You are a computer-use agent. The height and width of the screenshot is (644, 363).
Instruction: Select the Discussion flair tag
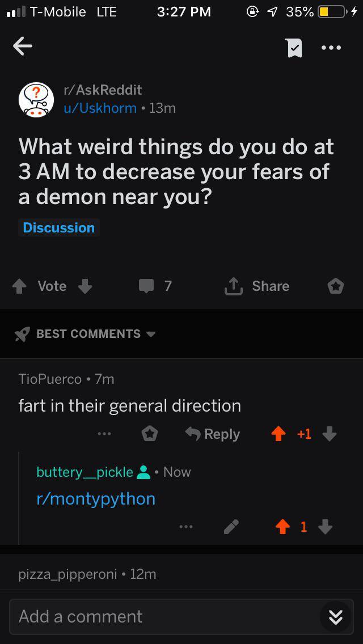coord(59,228)
